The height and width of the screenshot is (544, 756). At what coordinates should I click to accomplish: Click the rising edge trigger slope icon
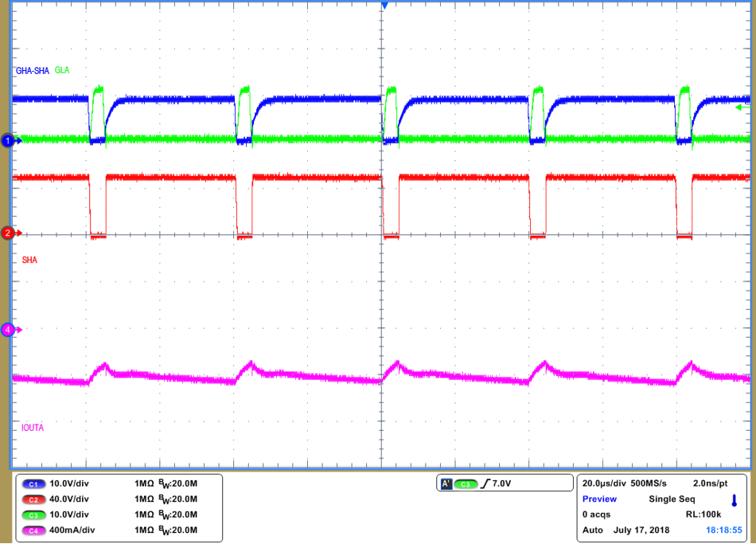487,482
